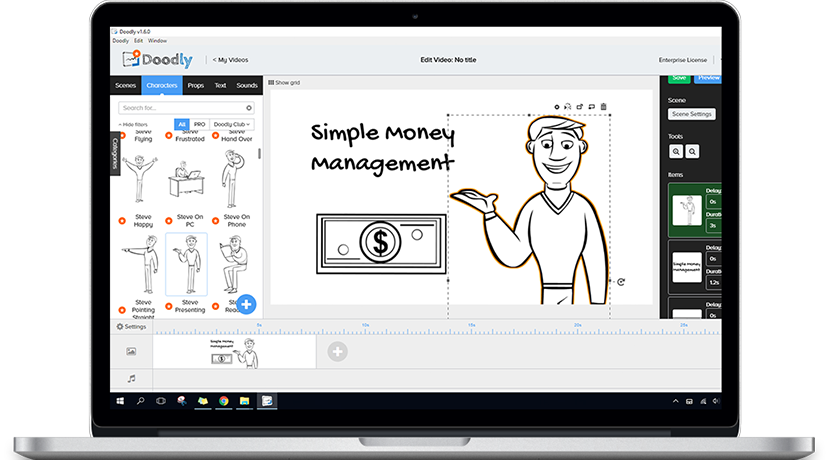Select the Steve On Phone character
This screenshot has width=830, height=460.
coord(232,179)
